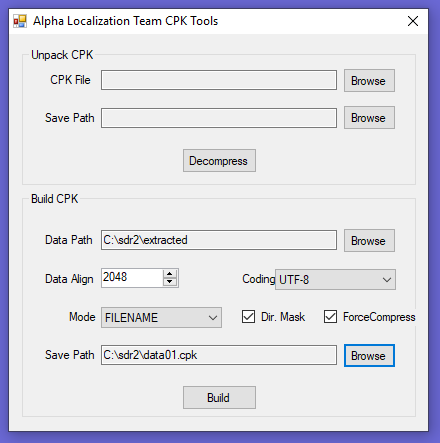Image resolution: width=440 pixels, height=443 pixels.
Task: Increase Data Align with the up arrow
Action: [x=170, y=274]
